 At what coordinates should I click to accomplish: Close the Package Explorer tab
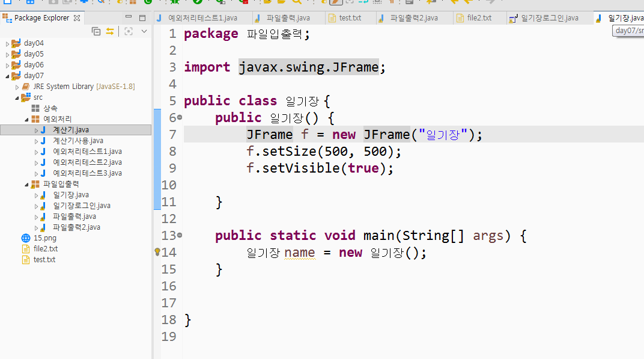[x=77, y=18]
